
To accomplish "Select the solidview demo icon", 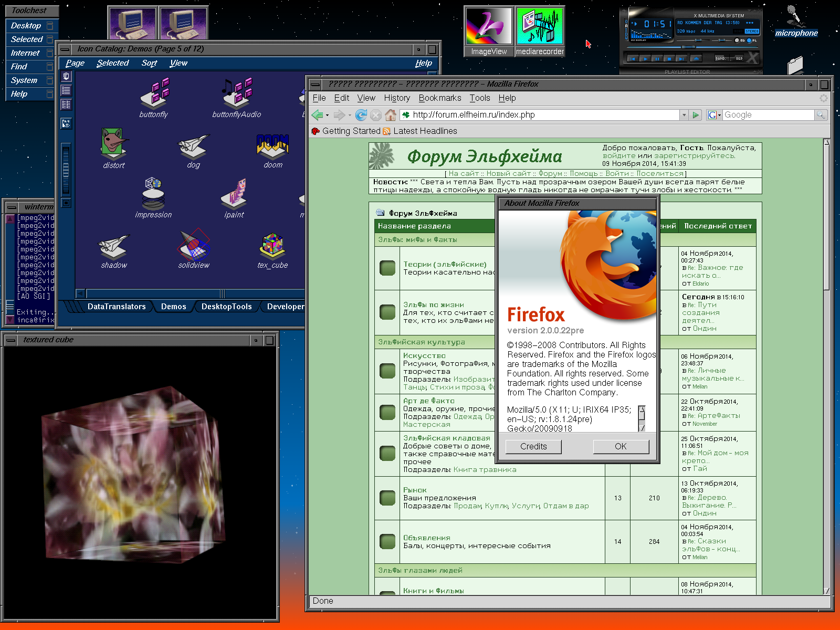I will [194, 249].
